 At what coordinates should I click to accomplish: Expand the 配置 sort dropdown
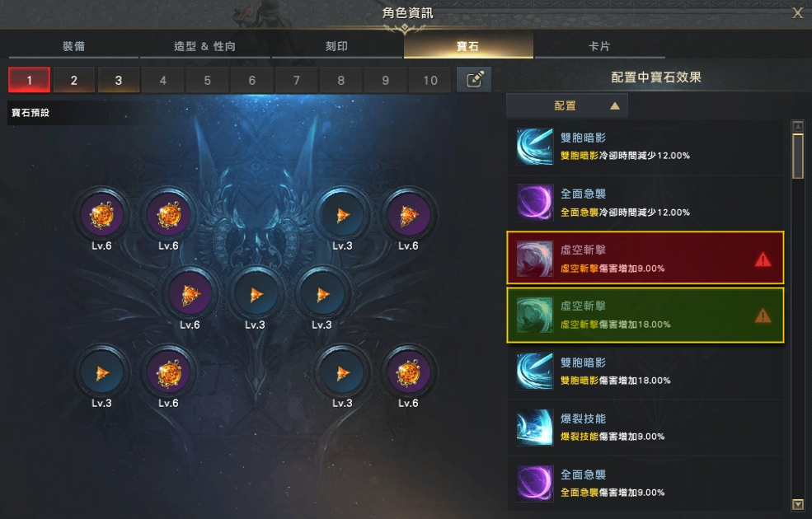(567, 105)
